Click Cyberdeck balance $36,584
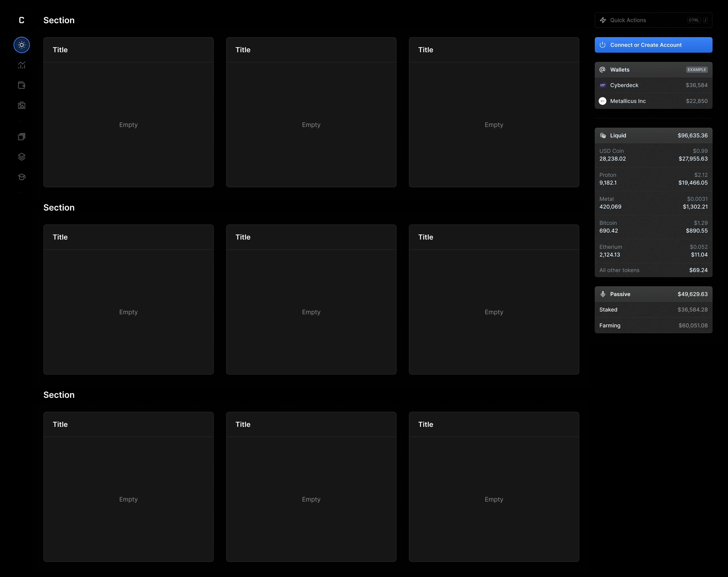The width and height of the screenshot is (728, 577). (x=697, y=85)
